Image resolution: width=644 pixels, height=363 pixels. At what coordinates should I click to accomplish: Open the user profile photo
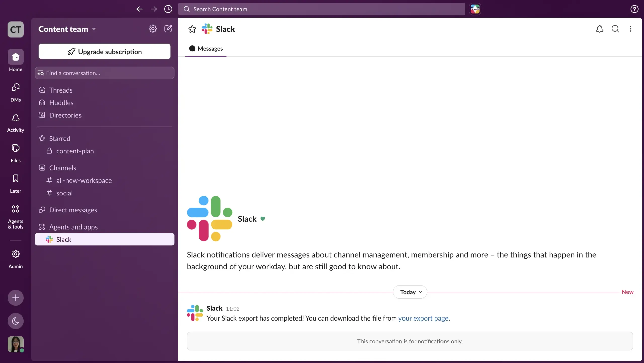click(16, 344)
